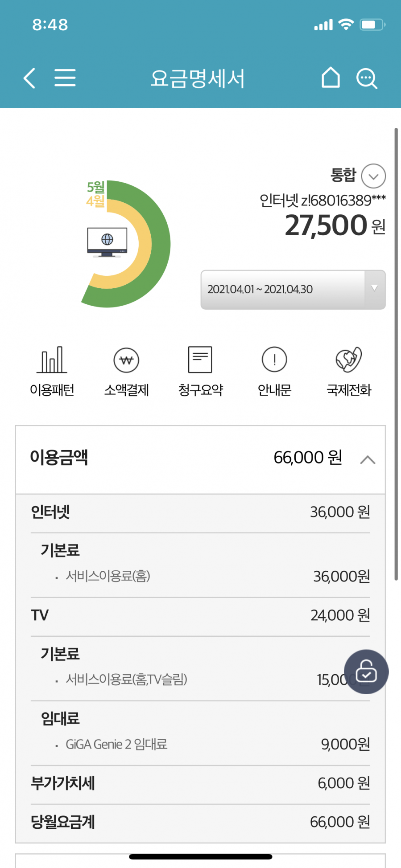Tap the floating lock security button
The height and width of the screenshot is (868, 401).
[366, 671]
